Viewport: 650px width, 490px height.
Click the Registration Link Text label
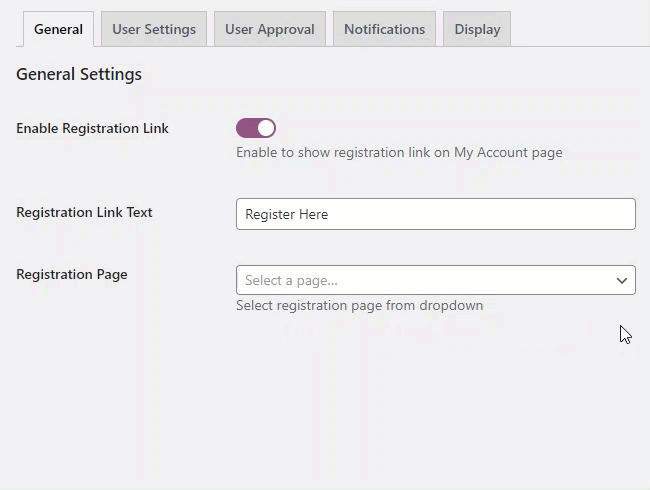(84, 212)
